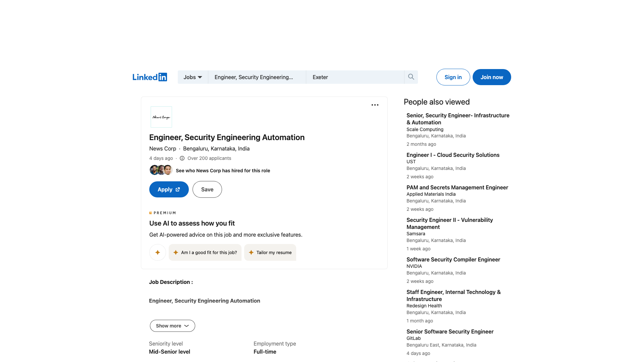Open the three-dot more options menu
The height and width of the screenshot is (362, 644).
pos(375,105)
